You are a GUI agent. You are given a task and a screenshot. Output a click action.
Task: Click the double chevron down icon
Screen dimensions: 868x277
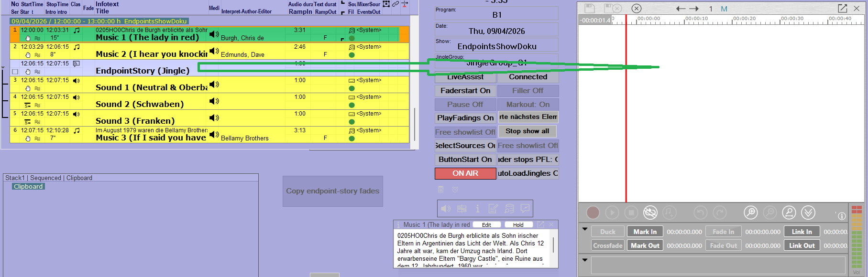808,213
